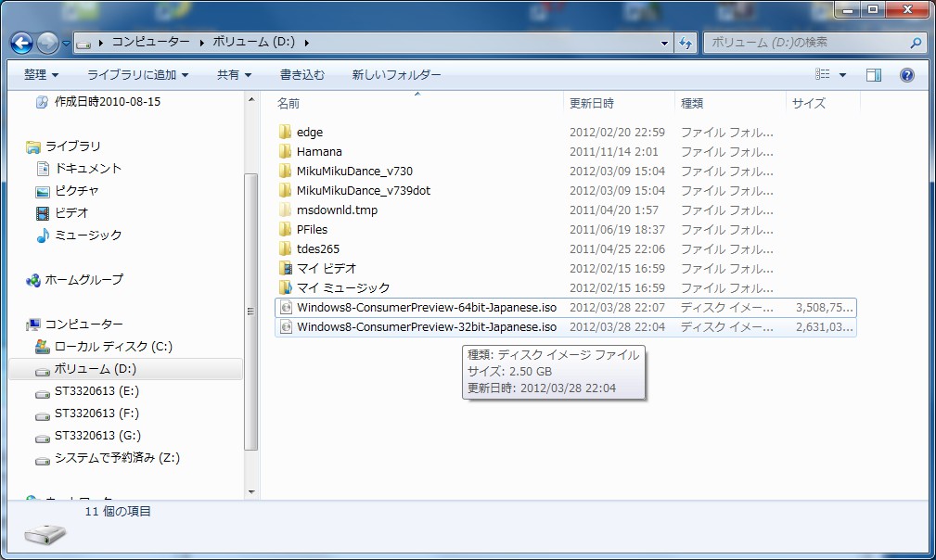This screenshot has height=560, width=936.
Task: Open the recent locations dropdown arrow
Action: [66, 43]
